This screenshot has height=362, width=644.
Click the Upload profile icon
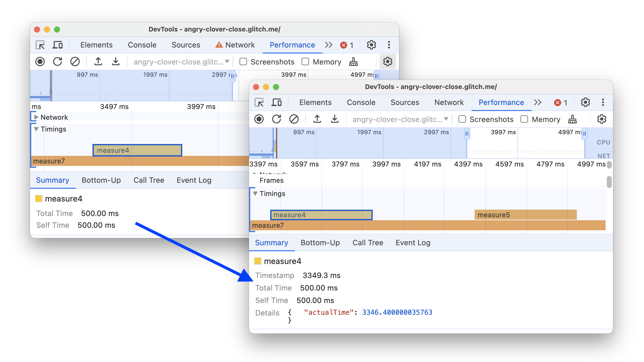pyautogui.click(x=317, y=119)
